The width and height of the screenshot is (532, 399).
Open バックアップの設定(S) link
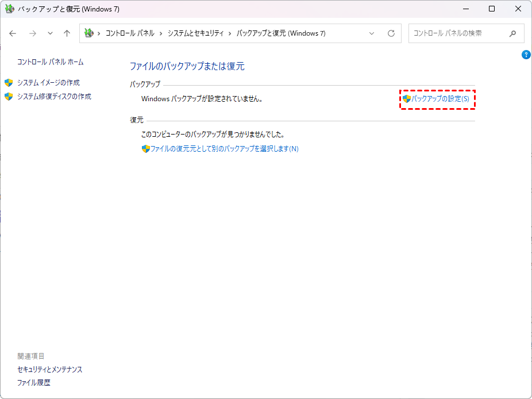click(440, 99)
